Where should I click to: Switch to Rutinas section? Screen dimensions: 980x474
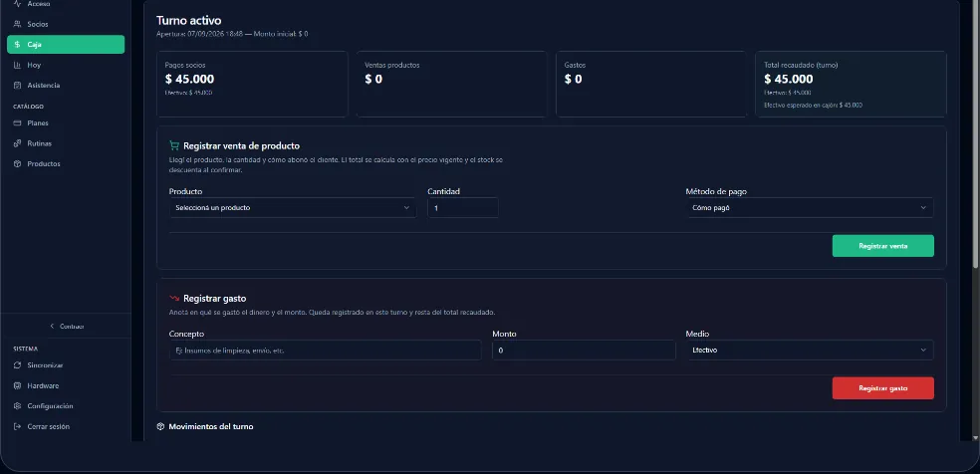[66, 143]
